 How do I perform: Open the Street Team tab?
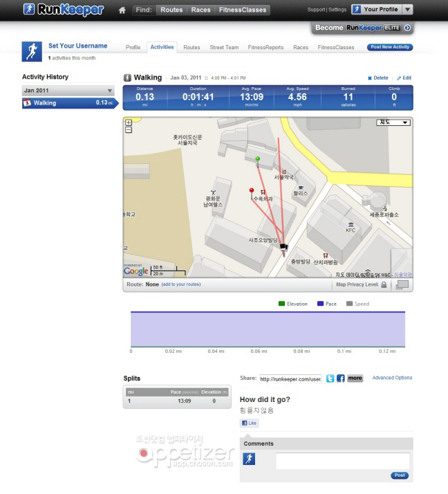click(224, 47)
